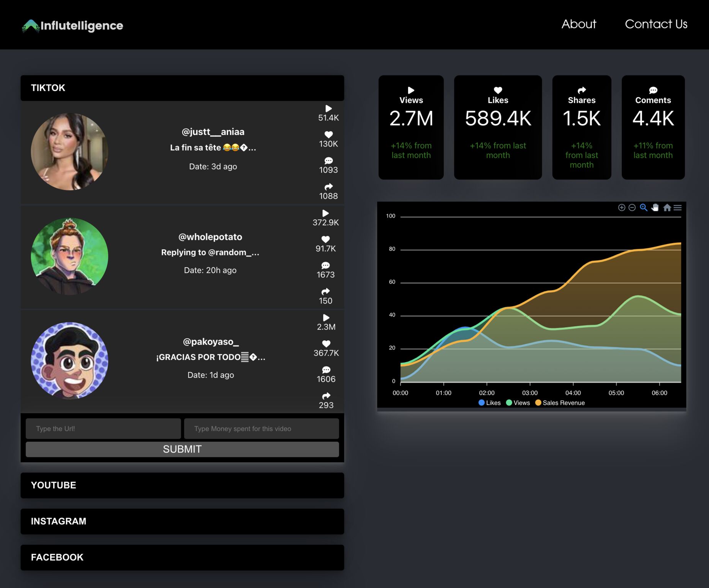Open the chart hamburger menu
Image resolution: width=709 pixels, height=588 pixels.
pos(678,207)
